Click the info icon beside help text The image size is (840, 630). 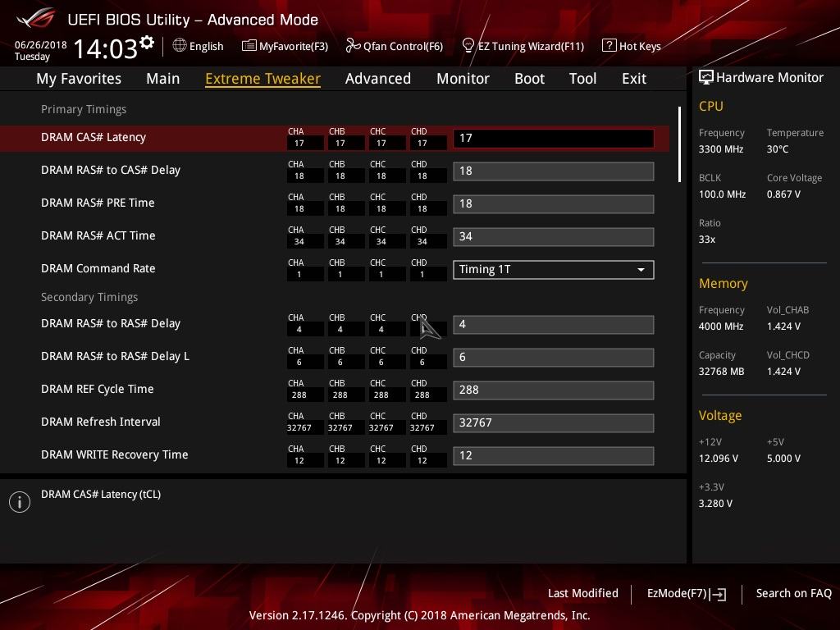(x=20, y=502)
